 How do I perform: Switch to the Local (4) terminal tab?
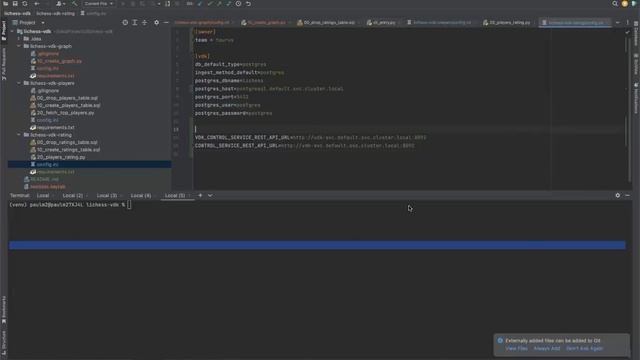(x=141, y=196)
